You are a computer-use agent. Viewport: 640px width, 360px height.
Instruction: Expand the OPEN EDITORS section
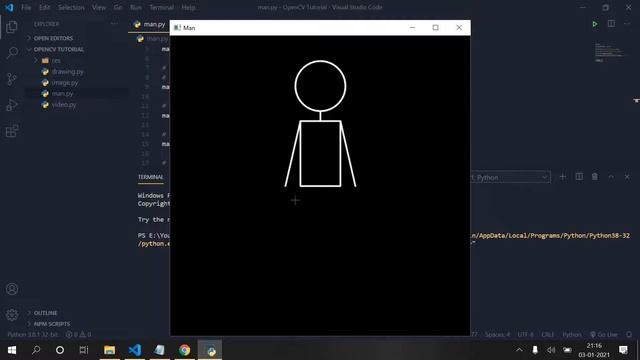click(x=53, y=38)
